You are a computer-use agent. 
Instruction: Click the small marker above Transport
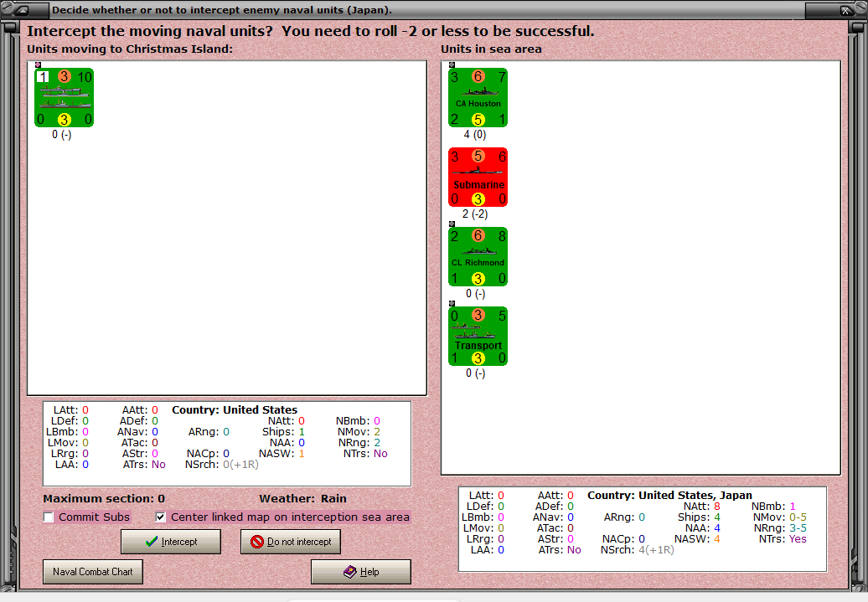pyautogui.click(x=452, y=304)
